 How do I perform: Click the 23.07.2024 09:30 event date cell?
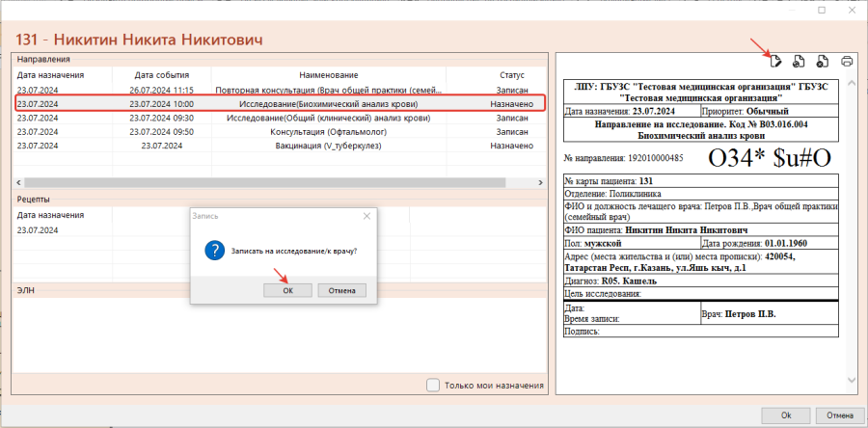coord(162,118)
